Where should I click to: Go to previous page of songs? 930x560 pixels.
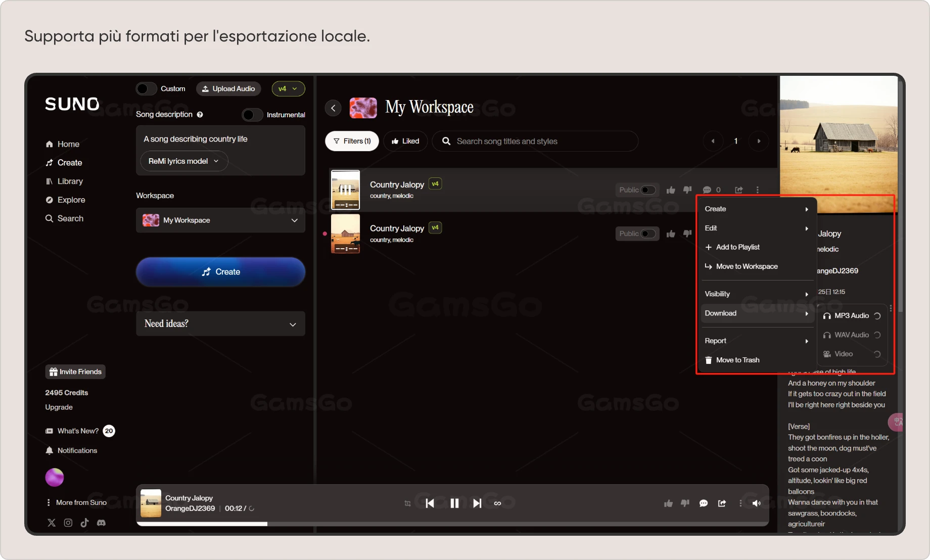pyautogui.click(x=713, y=141)
